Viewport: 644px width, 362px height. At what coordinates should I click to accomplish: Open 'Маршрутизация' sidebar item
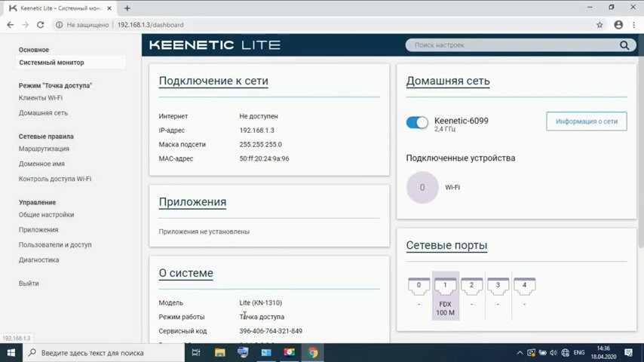tap(44, 149)
